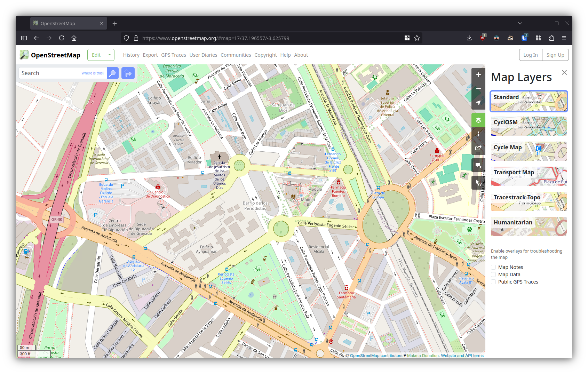This screenshot has width=588, height=374.
Task: Click the Plaza de Europa bus stop label
Action: (x=378, y=195)
